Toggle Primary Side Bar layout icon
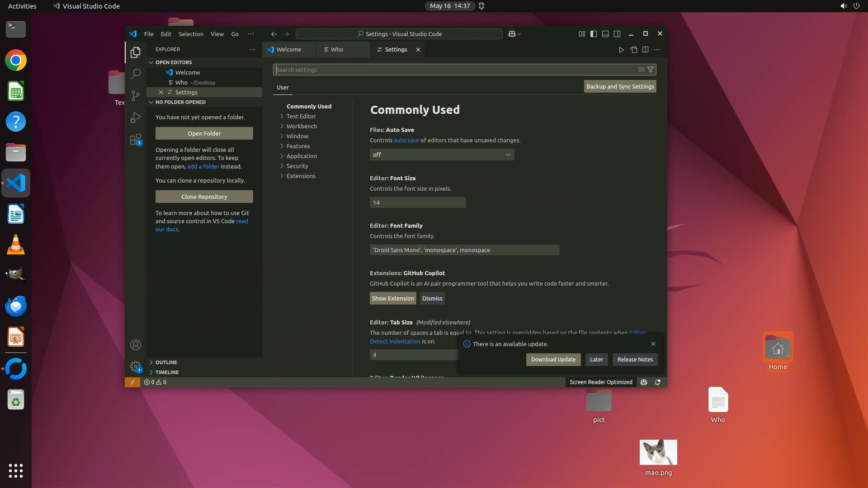The width and height of the screenshot is (868, 488). 594,34
